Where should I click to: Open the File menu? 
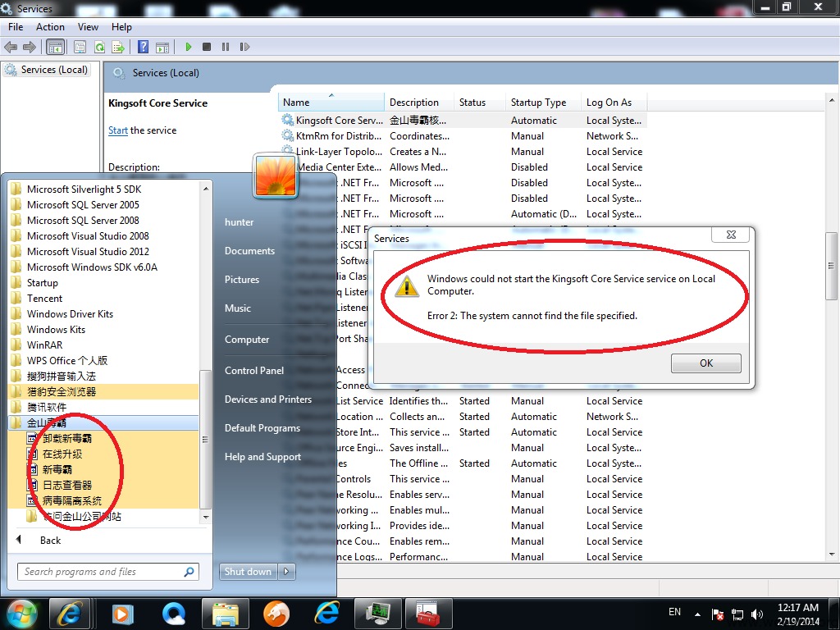point(16,27)
